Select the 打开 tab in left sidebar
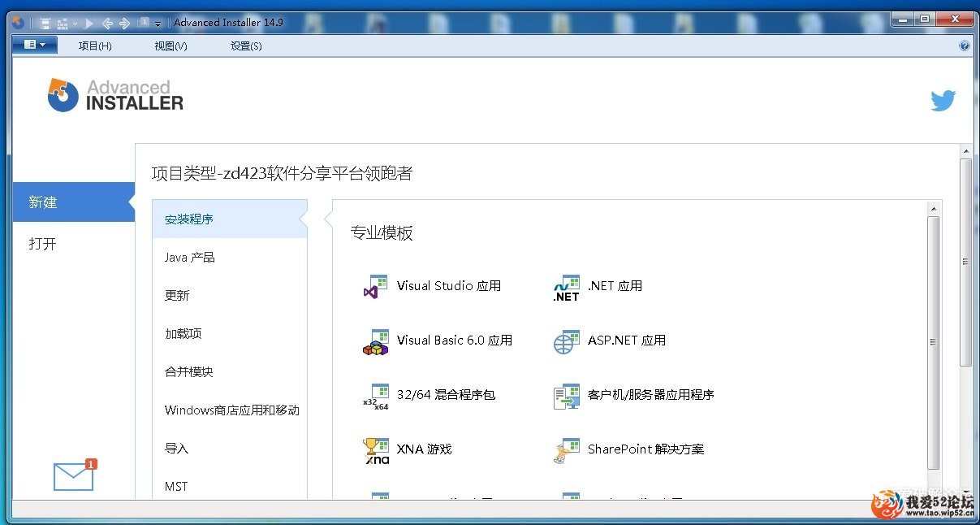Image resolution: width=980 pixels, height=525 pixels. (73, 244)
